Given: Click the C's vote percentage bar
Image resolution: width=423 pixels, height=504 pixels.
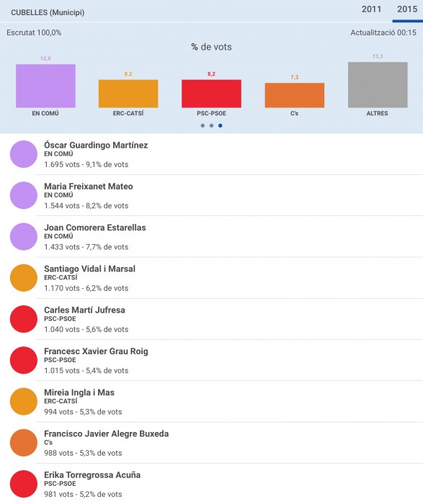Looking at the screenshot, I should [294, 95].
